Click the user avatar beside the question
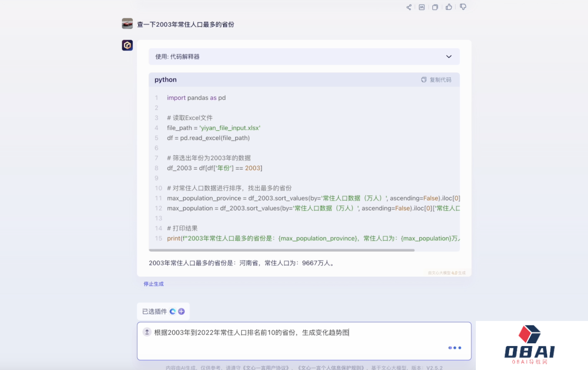Viewport: 588px width, 370px height. coord(127,24)
